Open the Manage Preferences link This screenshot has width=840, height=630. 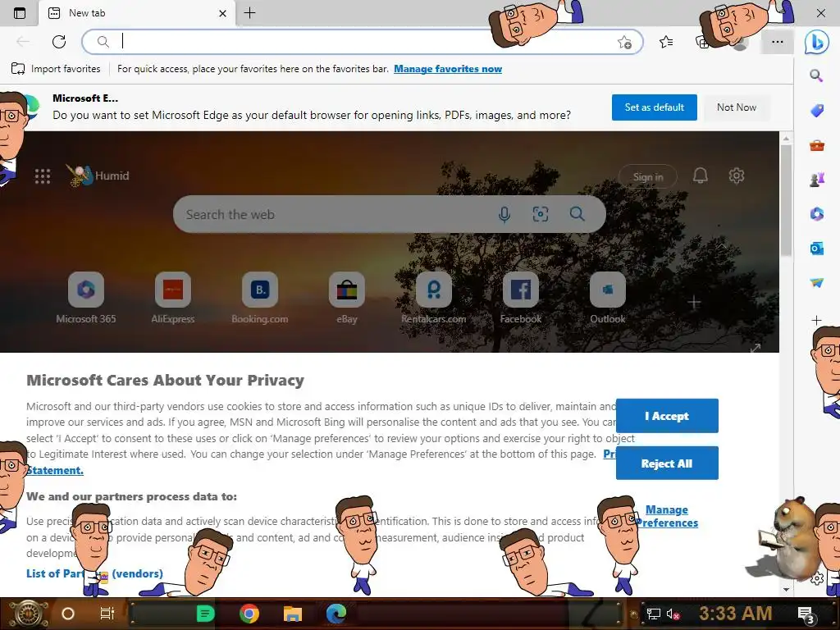pyautogui.click(x=667, y=516)
